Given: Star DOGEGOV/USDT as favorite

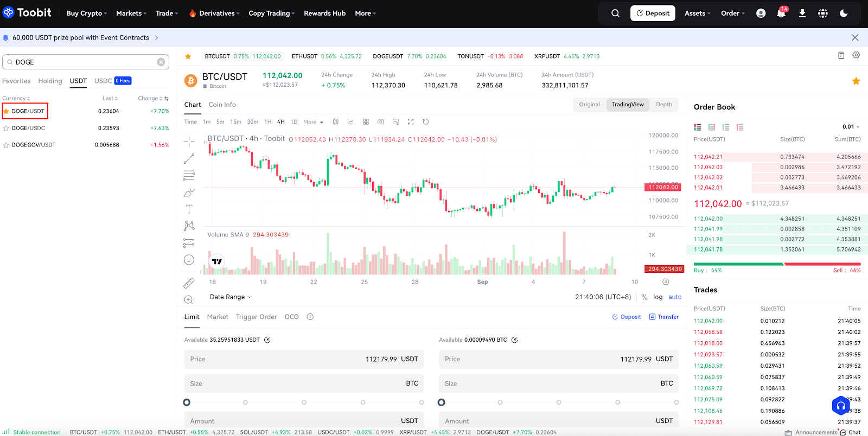Looking at the screenshot, I should click(x=6, y=145).
